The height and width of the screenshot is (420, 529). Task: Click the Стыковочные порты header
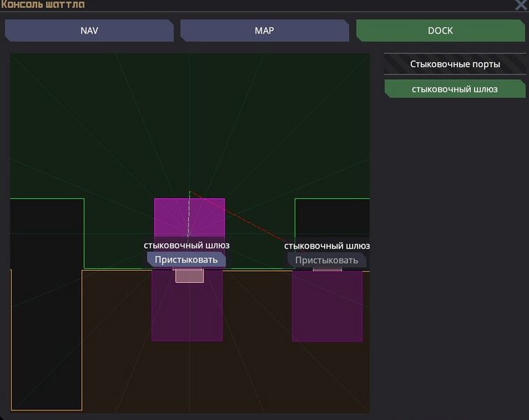[x=455, y=64]
